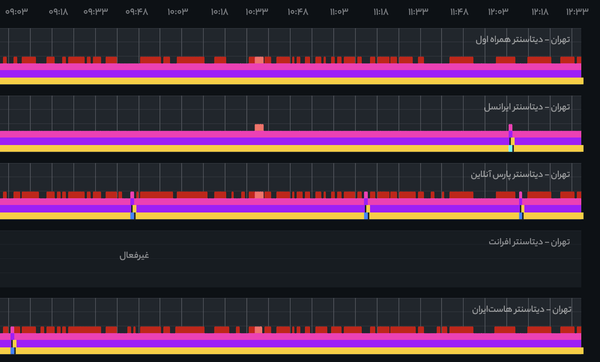Select the تهران - دیتاسنتر پارس آنلاین label
The width and height of the screenshot is (600, 362).
coord(520,174)
